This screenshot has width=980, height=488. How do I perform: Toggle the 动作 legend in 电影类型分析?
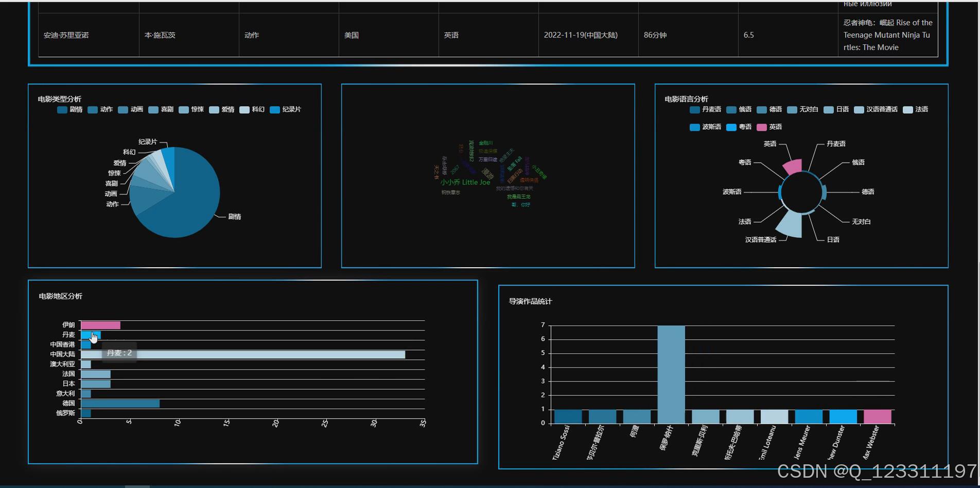[x=100, y=110]
